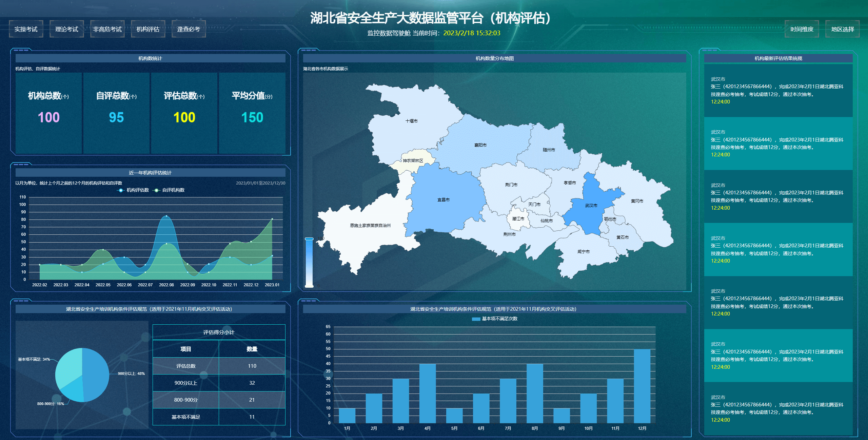868x440 pixels.
Task: Switch to 理论考试 tab
Action: point(67,29)
